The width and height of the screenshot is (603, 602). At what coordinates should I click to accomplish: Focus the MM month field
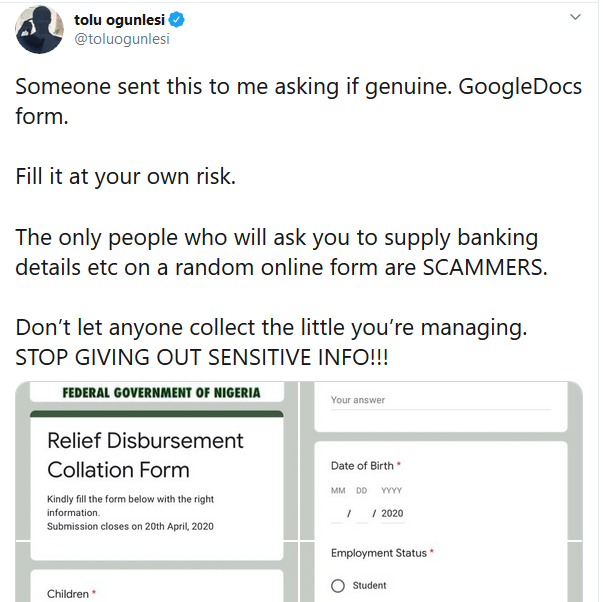tap(338, 513)
